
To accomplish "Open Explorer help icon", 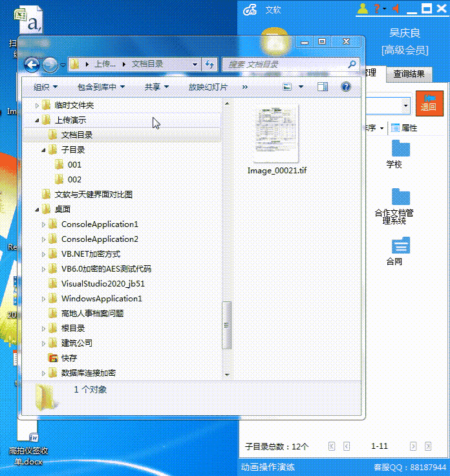I will tap(346, 87).
